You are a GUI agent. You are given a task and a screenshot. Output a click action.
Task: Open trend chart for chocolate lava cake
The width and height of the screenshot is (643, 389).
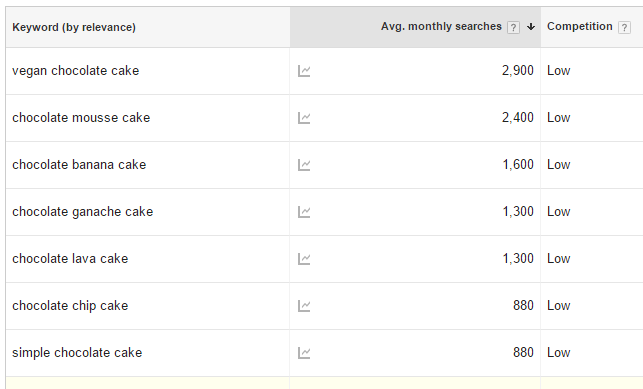coord(304,259)
